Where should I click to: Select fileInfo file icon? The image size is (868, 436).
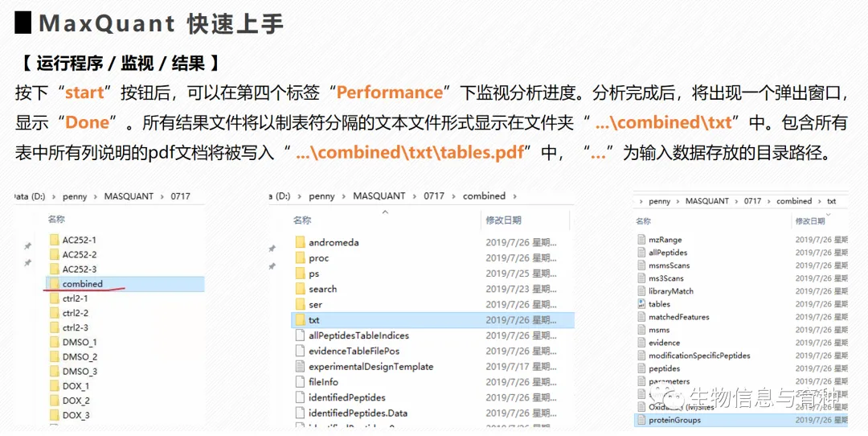[300, 382]
